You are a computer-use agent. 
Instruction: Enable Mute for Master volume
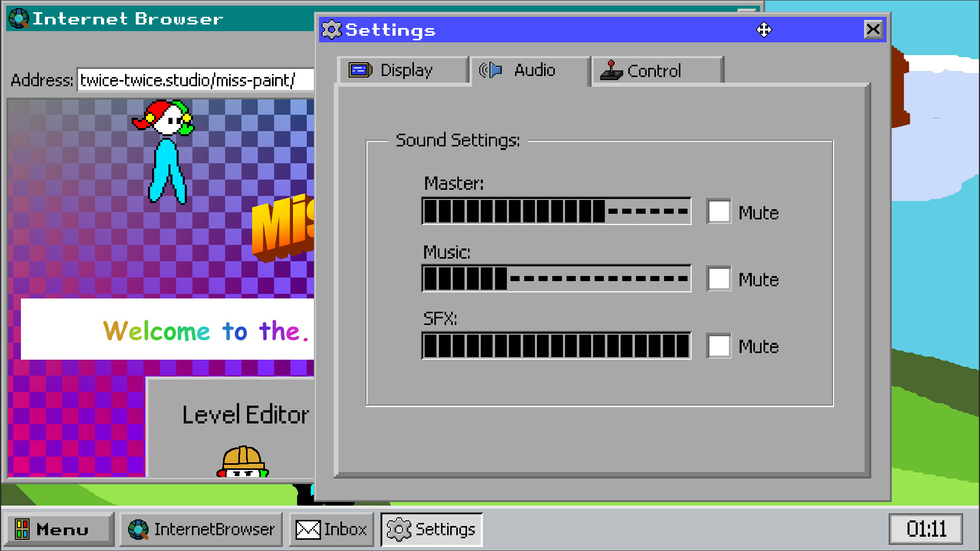coord(719,211)
